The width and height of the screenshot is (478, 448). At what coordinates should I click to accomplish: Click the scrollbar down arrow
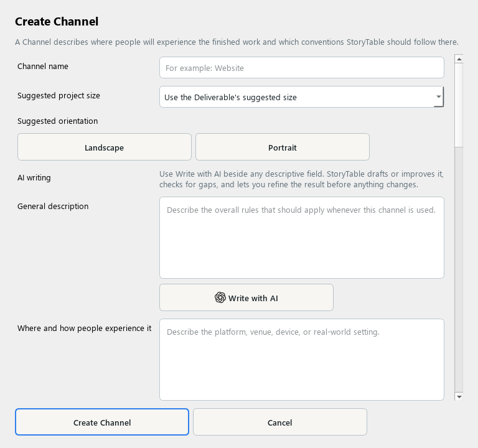[459, 396]
